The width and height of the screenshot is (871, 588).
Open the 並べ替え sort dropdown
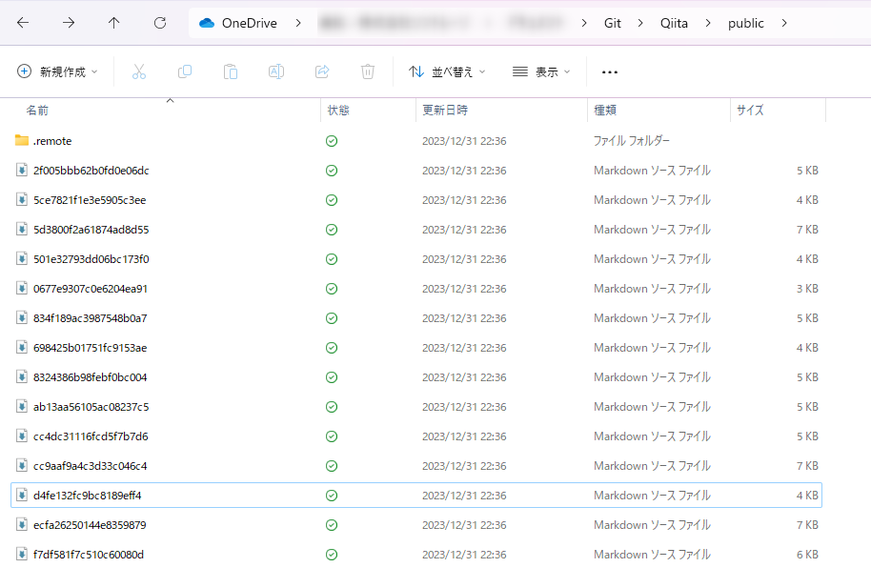(447, 71)
